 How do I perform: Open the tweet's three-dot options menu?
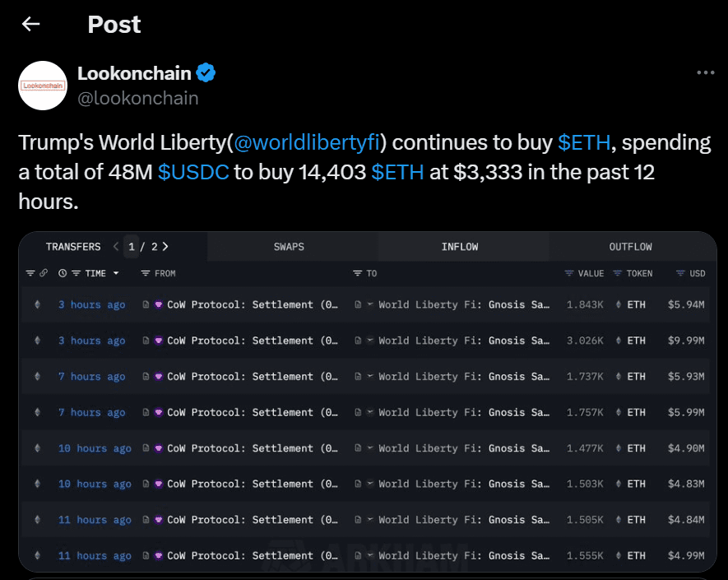pyautogui.click(x=706, y=72)
